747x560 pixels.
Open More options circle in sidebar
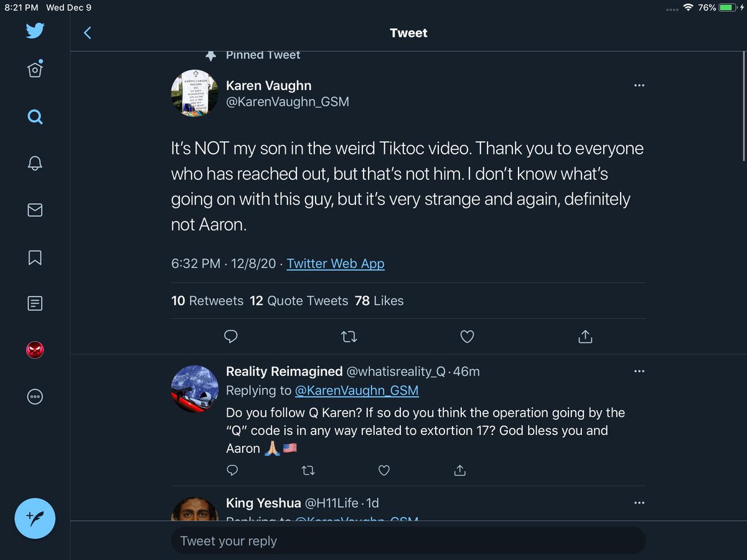point(35,397)
